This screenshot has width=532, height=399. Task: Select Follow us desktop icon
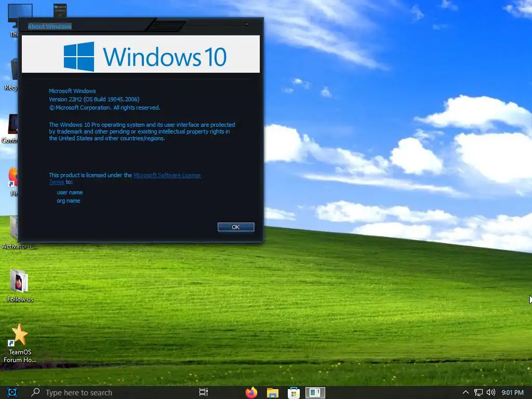20,285
